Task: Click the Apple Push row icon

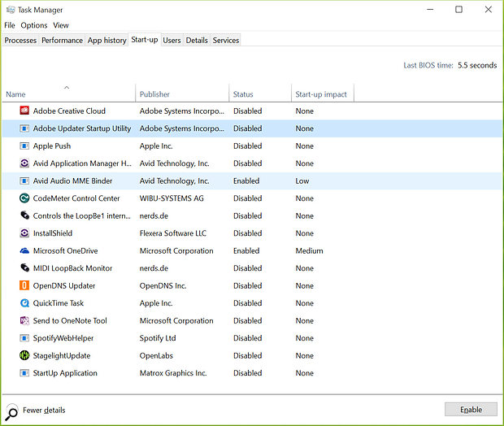Action: pyautogui.click(x=24, y=146)
